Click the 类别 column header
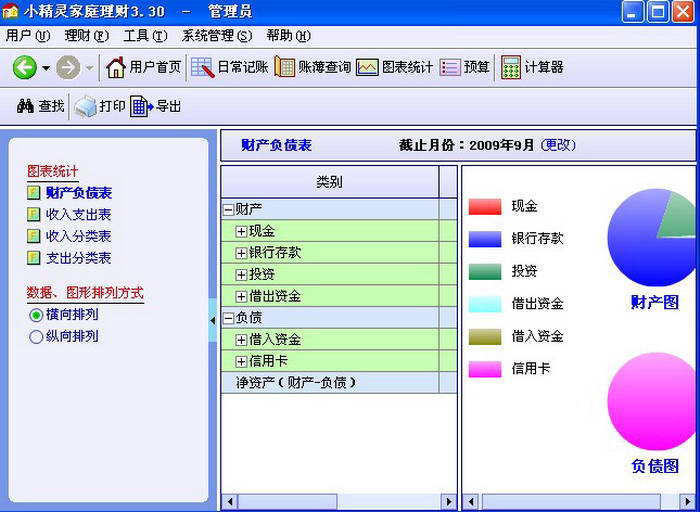This screenshot has width=700, height=512. 329,182
